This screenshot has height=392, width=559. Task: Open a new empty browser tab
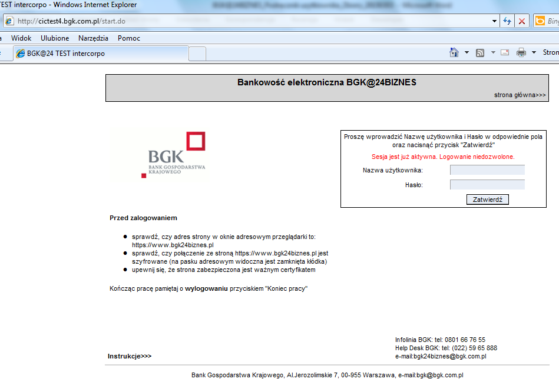tap(197, 54)
